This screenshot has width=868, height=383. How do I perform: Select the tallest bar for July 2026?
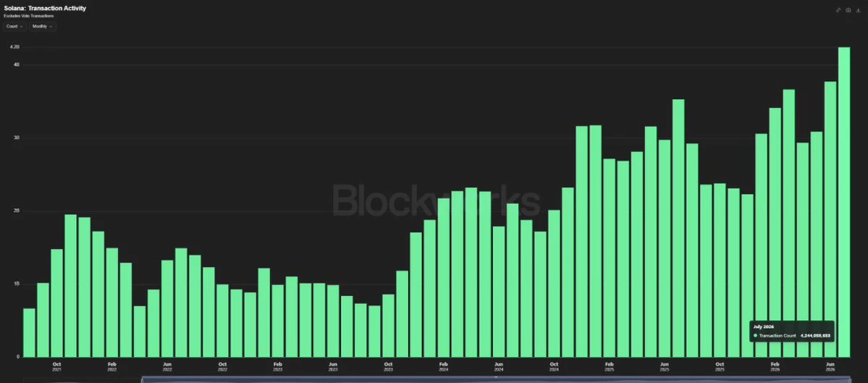843,202
